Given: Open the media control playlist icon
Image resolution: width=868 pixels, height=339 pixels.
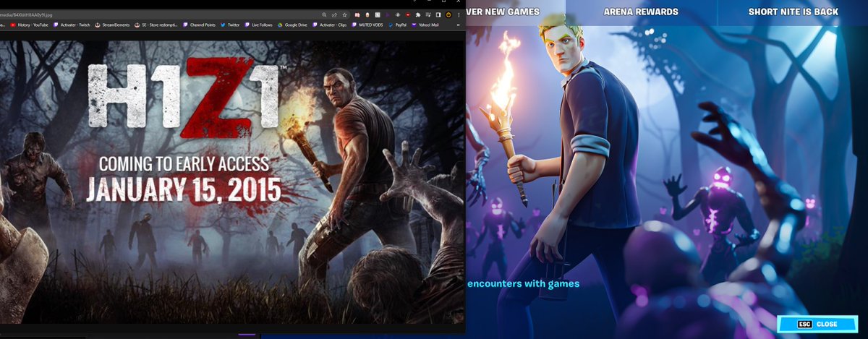Looking at the screenshot, I should (x=428, y=14).
